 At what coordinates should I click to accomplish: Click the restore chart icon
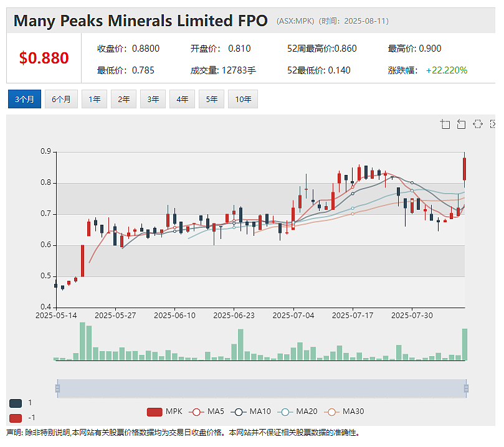click(478, 124)
